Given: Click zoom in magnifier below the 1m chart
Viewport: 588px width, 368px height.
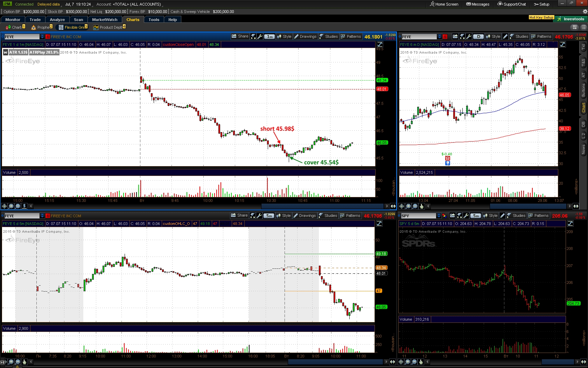Looking at the screenshot, I should click(11, 206).
